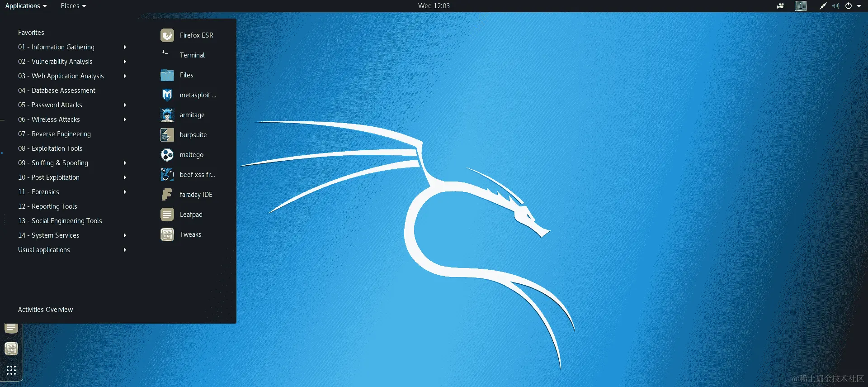Expand Usual applications submenu arrow
This screenshot has width=868, height=387.
click(125, 250)
